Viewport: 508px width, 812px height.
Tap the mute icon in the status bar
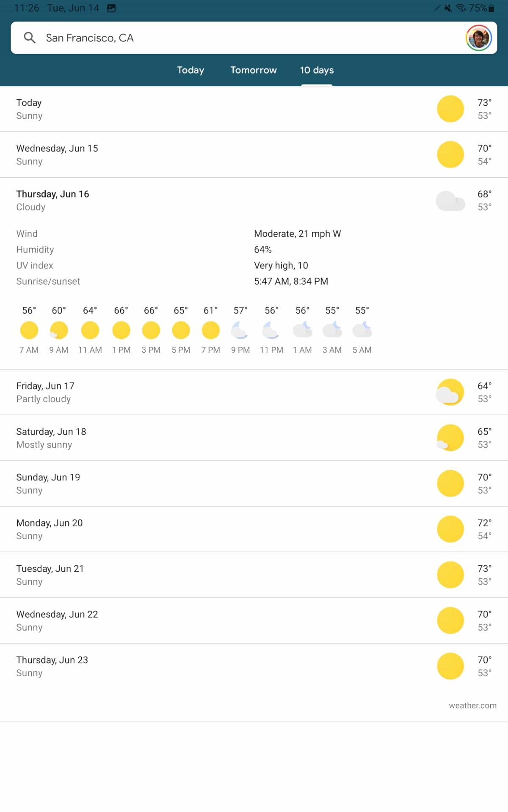447,8
